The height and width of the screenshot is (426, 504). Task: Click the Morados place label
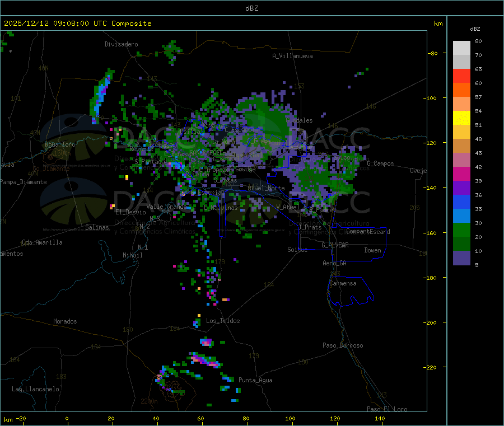(x=65, y=321)
